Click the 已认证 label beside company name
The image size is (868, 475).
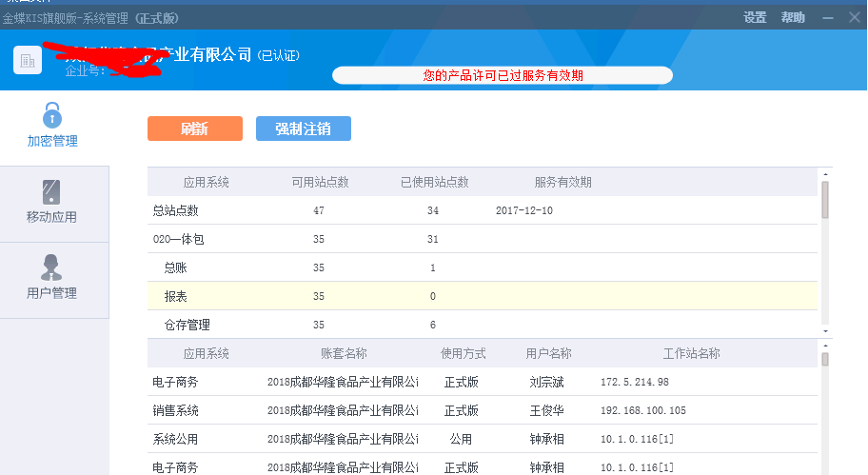point(279,55)
